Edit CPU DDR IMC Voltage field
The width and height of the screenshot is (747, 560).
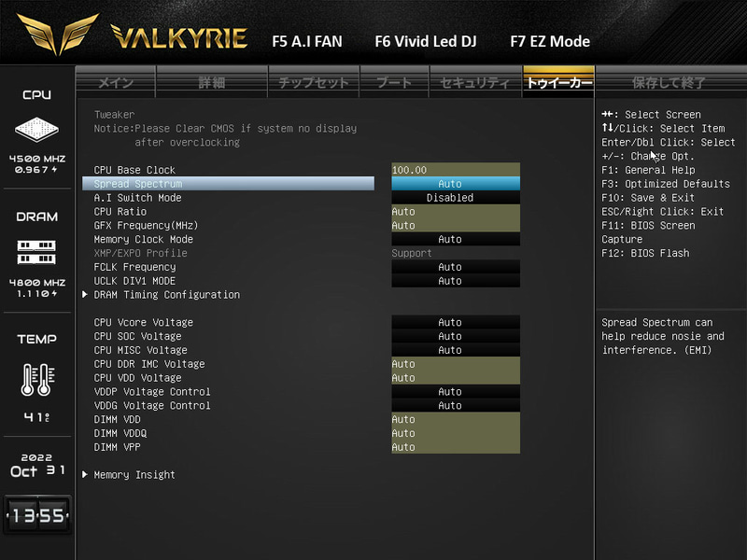click(456, 364)
